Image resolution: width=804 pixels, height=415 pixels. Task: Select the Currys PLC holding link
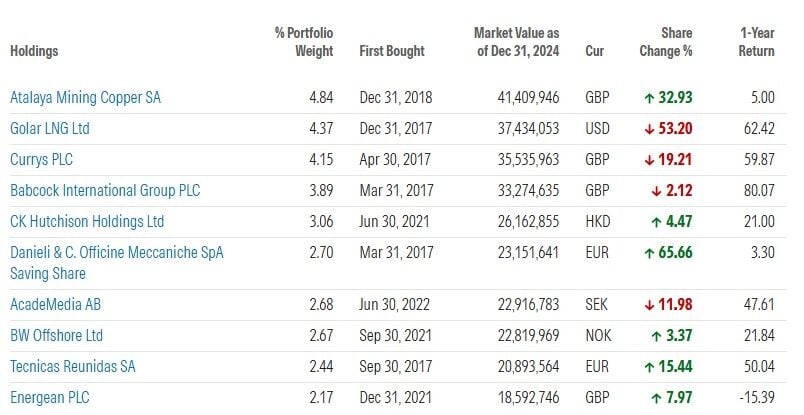tap(41, 160)
